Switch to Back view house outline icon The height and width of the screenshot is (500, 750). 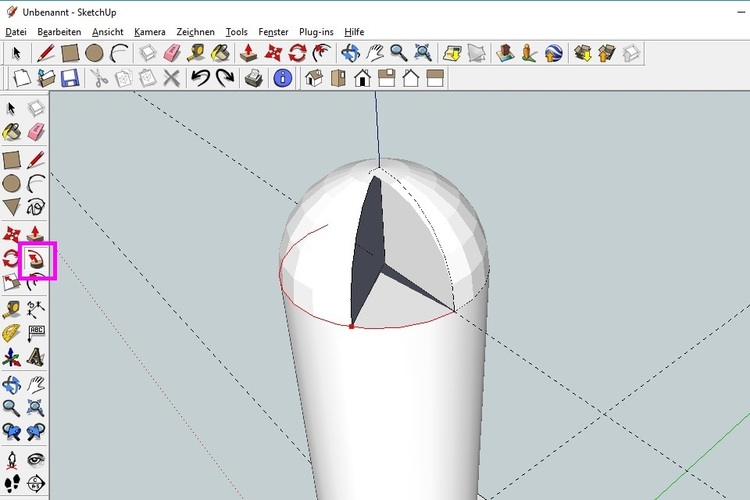click(411, 78)
